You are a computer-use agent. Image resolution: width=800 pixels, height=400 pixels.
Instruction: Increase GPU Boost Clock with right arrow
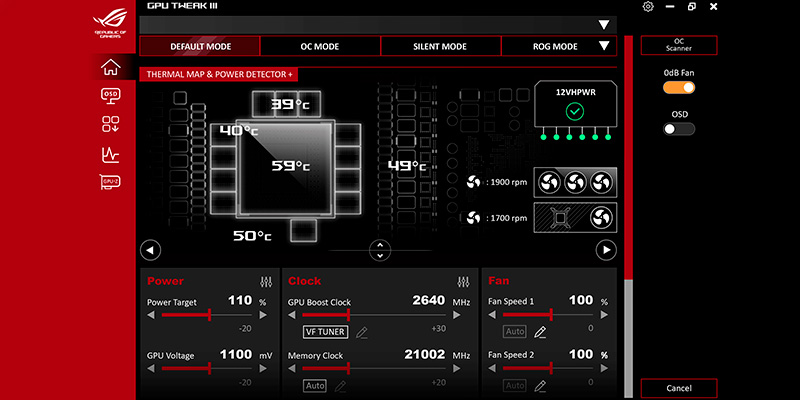click(457, 315)
